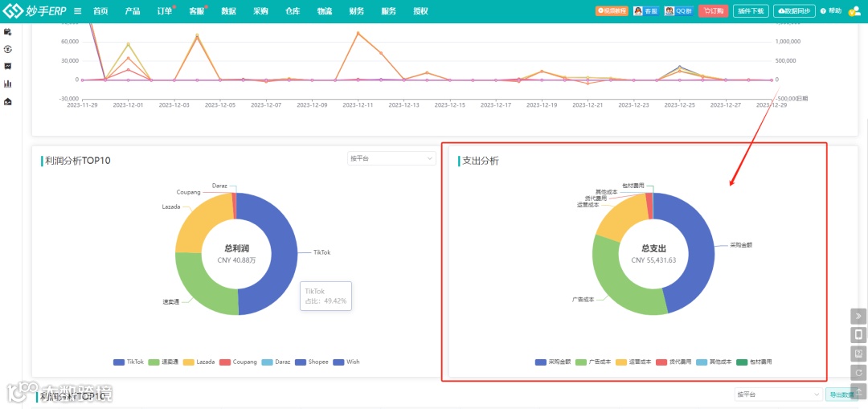Click the 2023-12-25 axis date label
The image size is (868, 409).
tap(680, 104)
